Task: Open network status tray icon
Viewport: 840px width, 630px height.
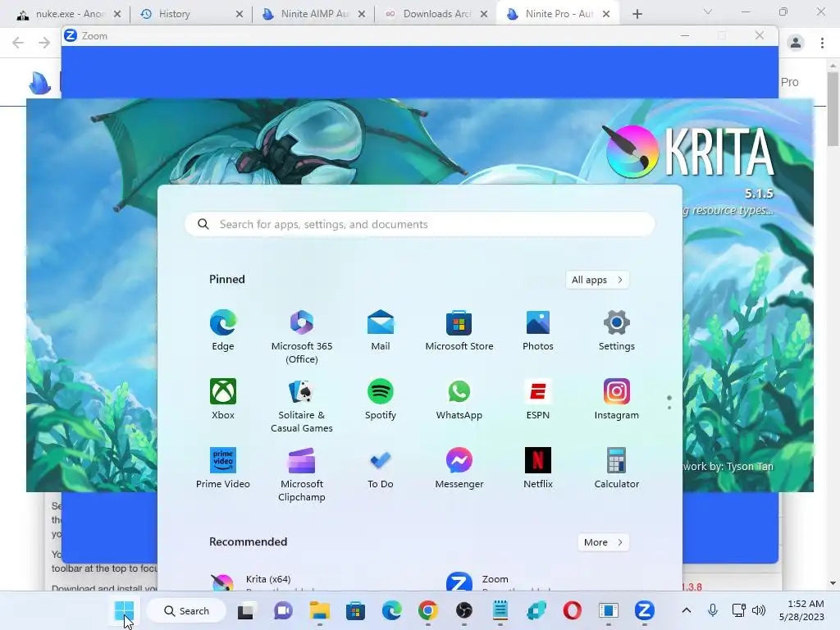Action: click(738, 610)
